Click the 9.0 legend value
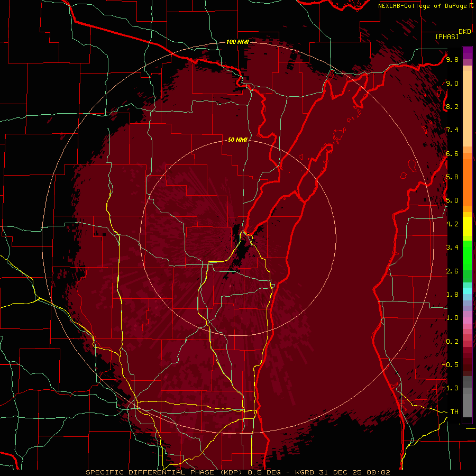 (452, 83)
